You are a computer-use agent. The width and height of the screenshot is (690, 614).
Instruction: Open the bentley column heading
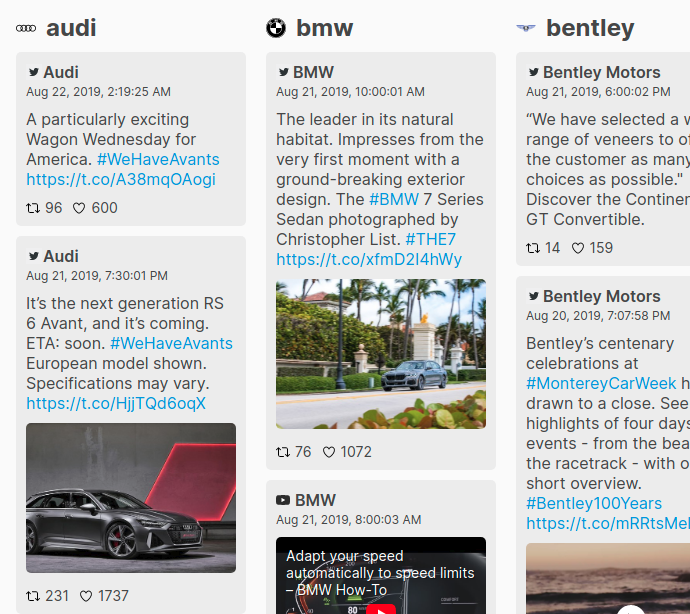click(x=590, y=29)
